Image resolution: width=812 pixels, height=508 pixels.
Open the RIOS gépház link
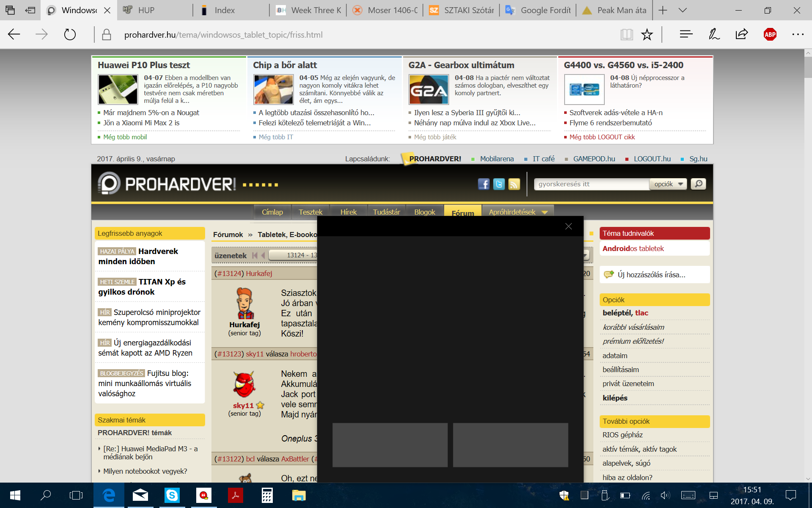(622, 435)
